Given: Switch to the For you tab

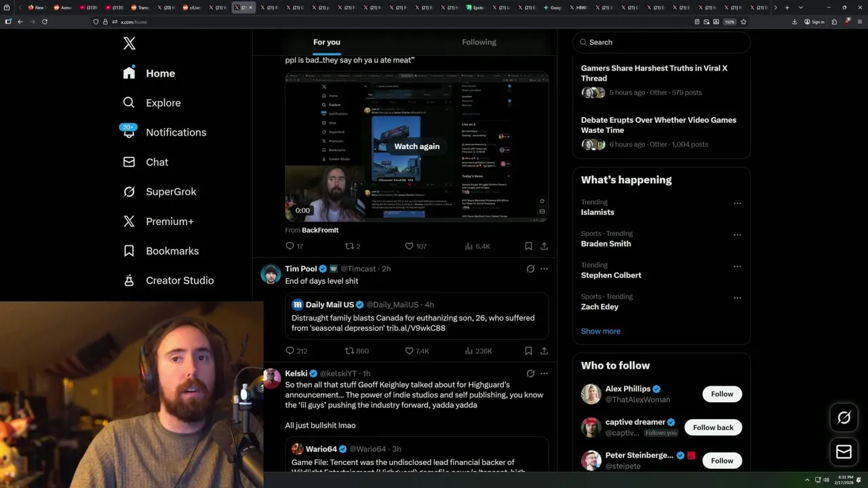Looking at the screenshot, I should pos(327,42).
